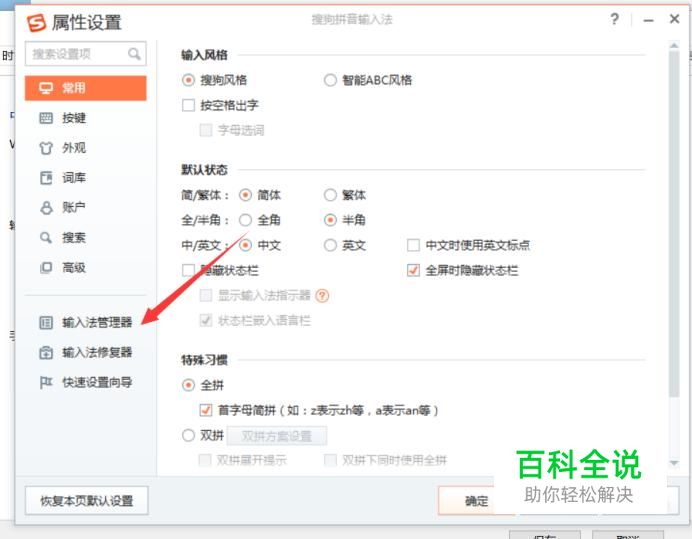Open the 账户 settings tab
This screenshot has width=692, height=539.
(x=74, y=207)
